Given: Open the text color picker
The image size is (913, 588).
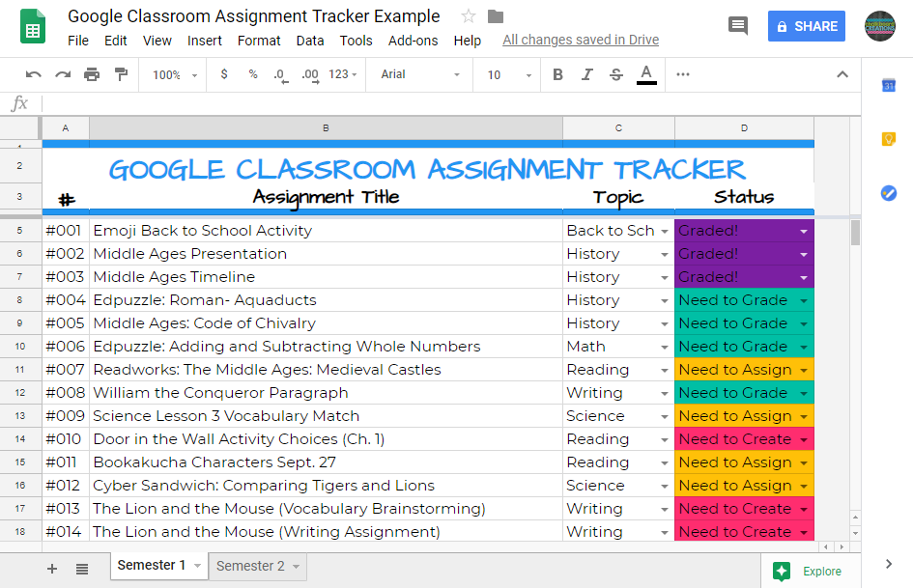Looking at the screenshot, I should 646,74.
